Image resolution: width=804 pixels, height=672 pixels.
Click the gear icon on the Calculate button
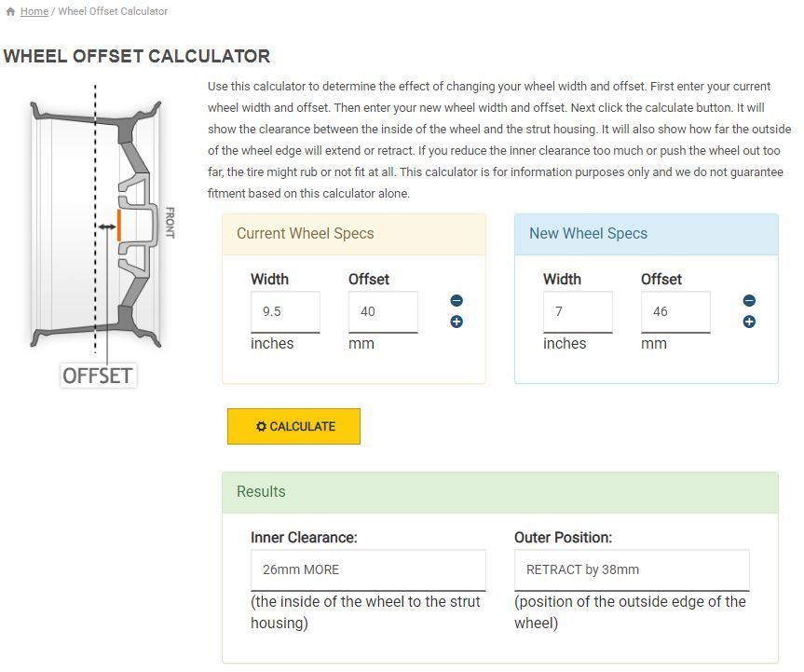point(261,427)
